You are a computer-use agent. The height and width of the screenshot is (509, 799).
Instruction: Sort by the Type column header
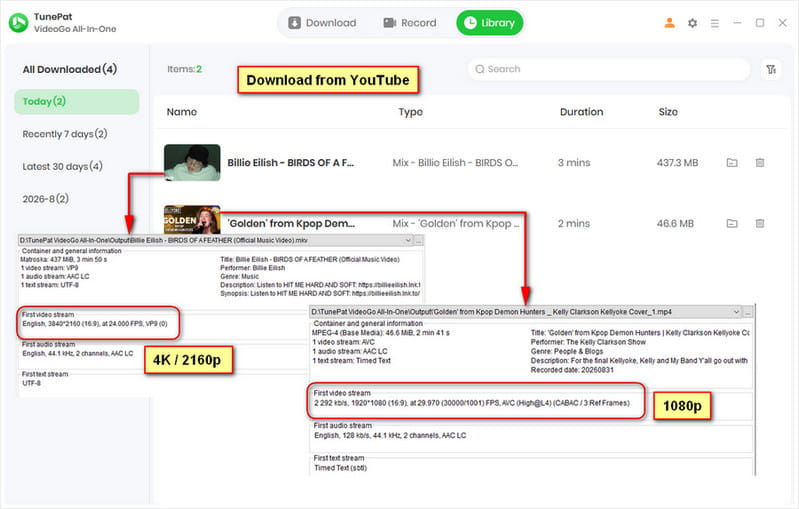click(x=410, y=112)
